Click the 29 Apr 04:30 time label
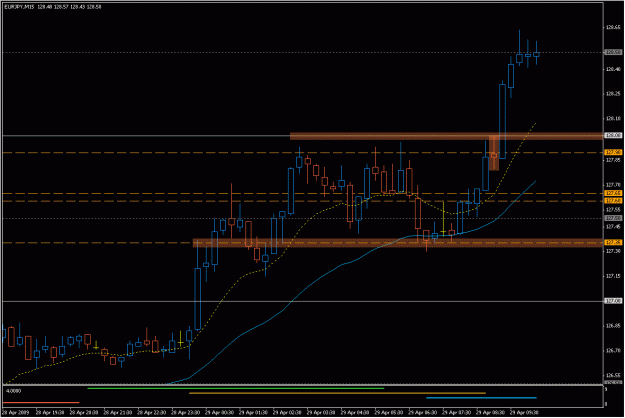The height and width of the screenshot is (418, 625). (354, 412)
